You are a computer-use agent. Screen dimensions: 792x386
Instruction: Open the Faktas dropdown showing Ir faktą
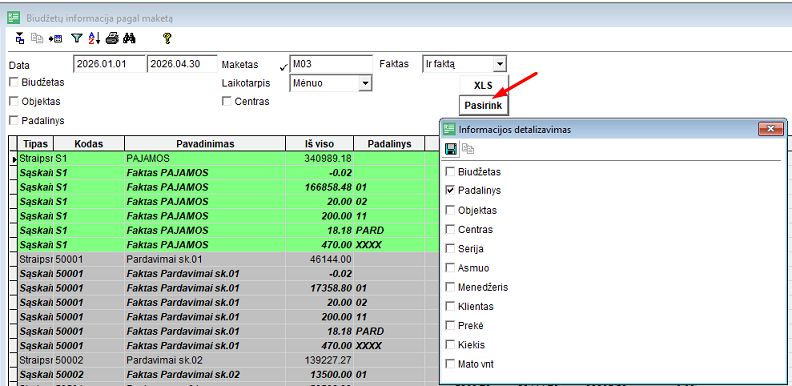[x=499, y=64]
